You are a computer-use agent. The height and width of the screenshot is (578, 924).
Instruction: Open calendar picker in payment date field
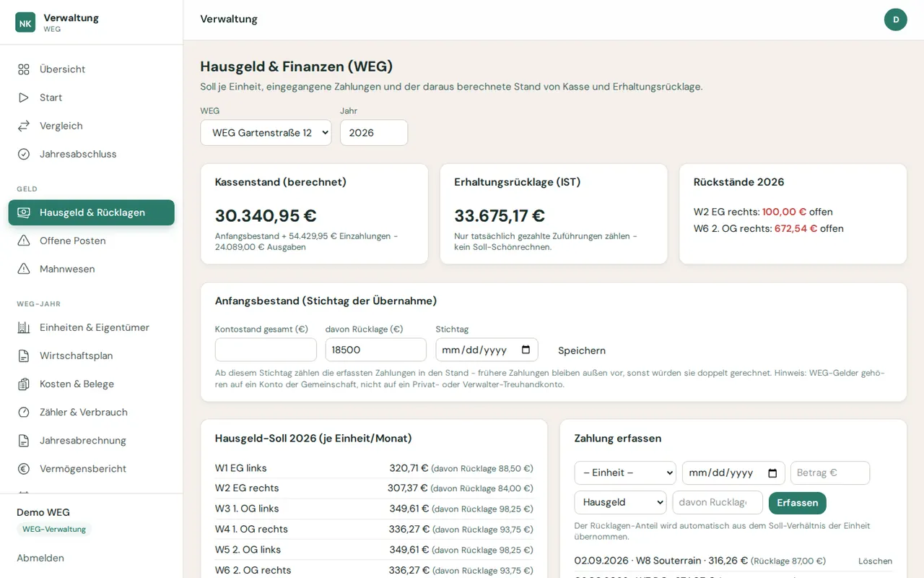pos(772,473)
